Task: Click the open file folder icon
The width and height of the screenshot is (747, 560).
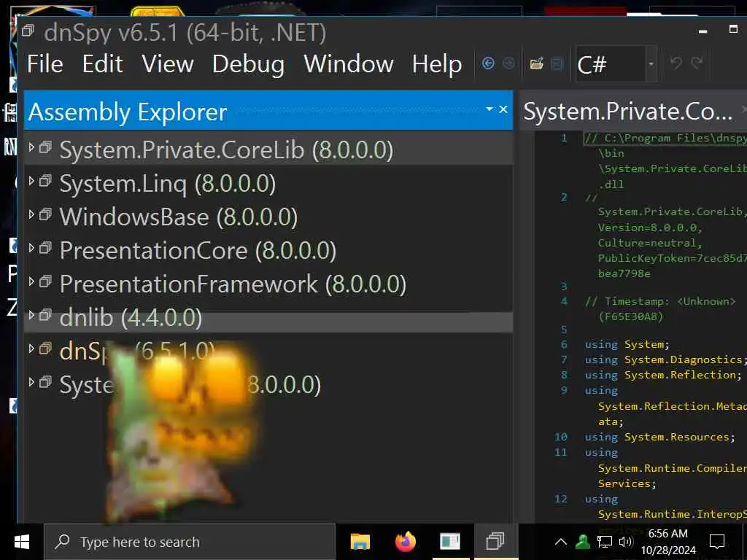Action: click(x=536, y=63)
